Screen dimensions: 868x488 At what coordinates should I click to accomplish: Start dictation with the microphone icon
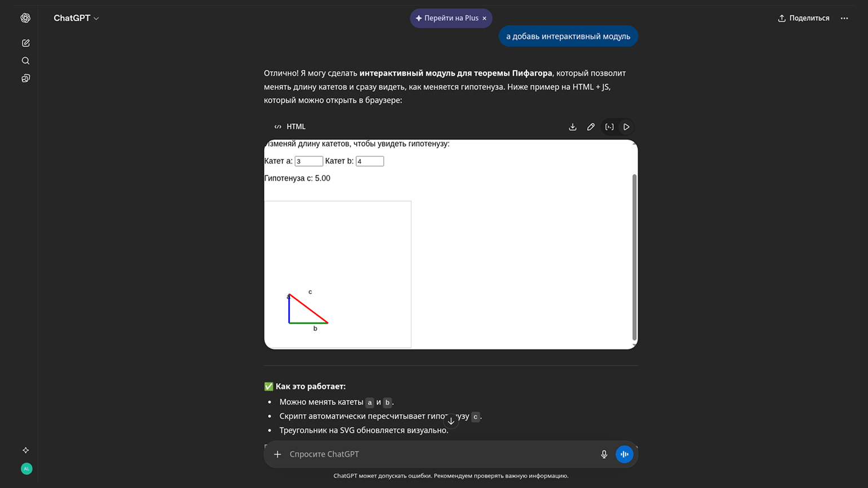(604, 454)
